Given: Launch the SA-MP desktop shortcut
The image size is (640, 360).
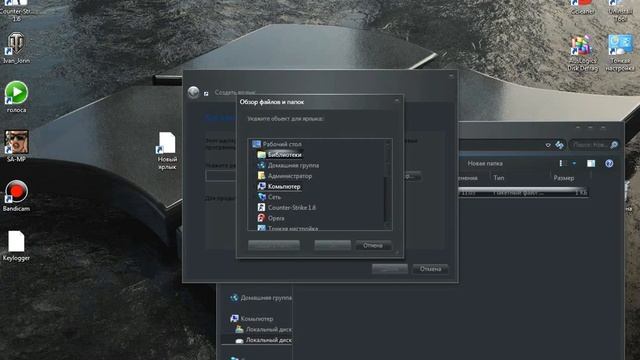Looking at the screenshot, I should point(16,146).
